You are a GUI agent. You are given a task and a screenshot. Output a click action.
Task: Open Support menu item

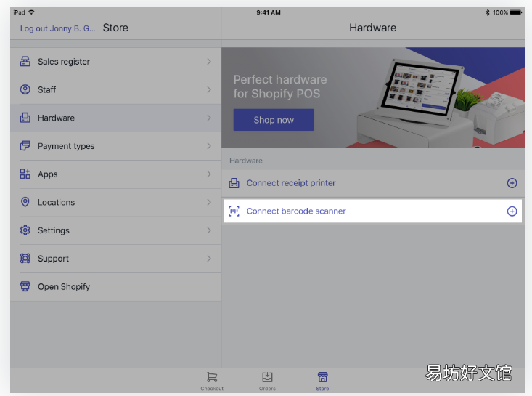tap(115, 259)
